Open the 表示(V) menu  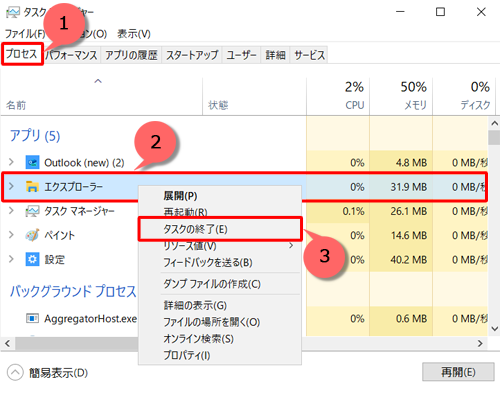[x=134, y=34]
